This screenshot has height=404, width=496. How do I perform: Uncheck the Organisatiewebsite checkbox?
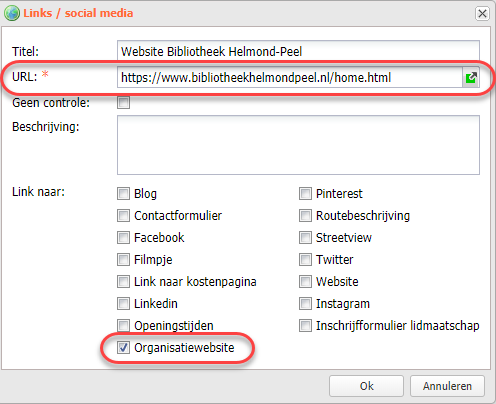[123, 348]
